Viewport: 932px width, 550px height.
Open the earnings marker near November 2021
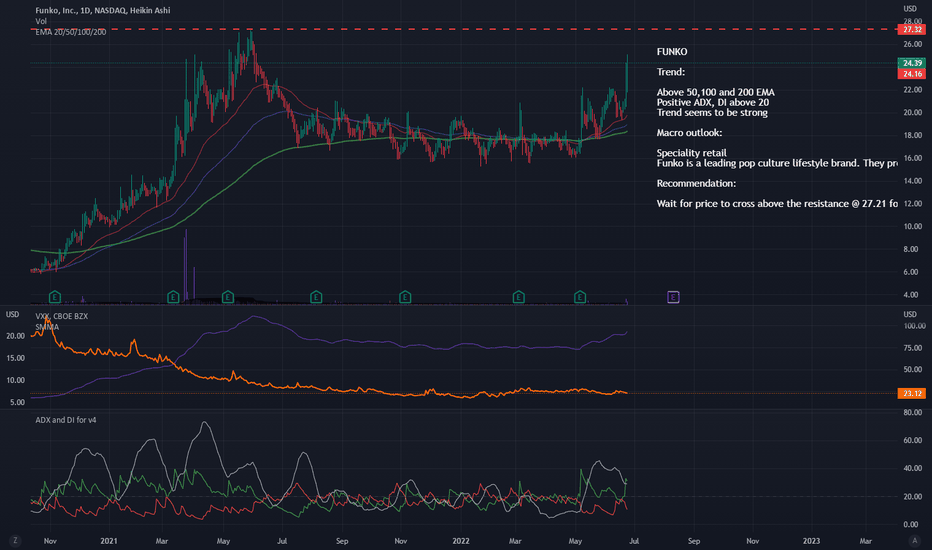pos(405,297)
